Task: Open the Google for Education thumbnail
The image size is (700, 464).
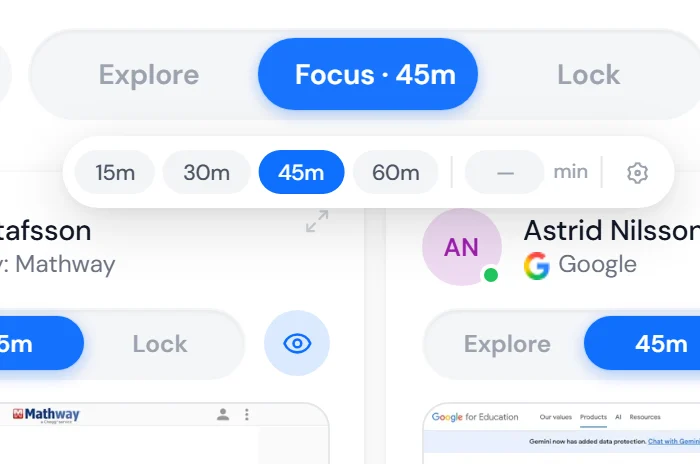Action: pyautogui.click(x=562, y=433)
